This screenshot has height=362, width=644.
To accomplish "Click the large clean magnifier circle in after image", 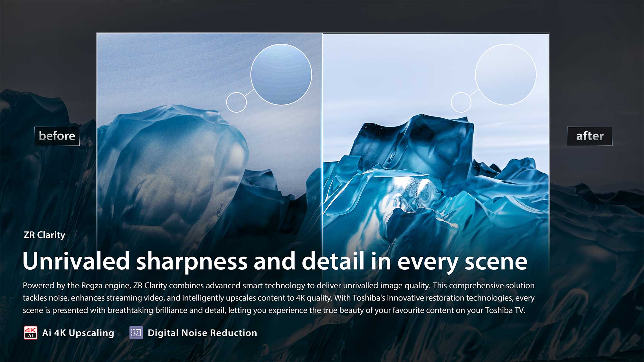I will pyautogui.click(x=506, y=74).
